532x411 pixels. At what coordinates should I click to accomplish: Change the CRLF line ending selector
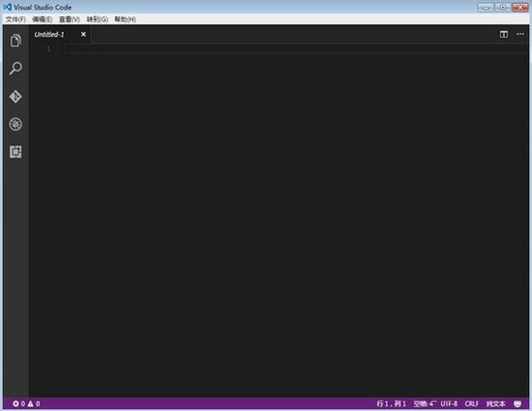pos(472,403)
